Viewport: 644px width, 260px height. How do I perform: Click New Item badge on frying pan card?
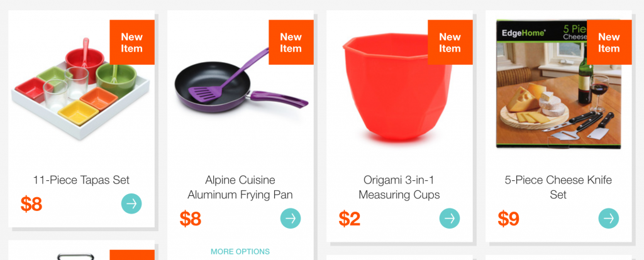[291, 42]
